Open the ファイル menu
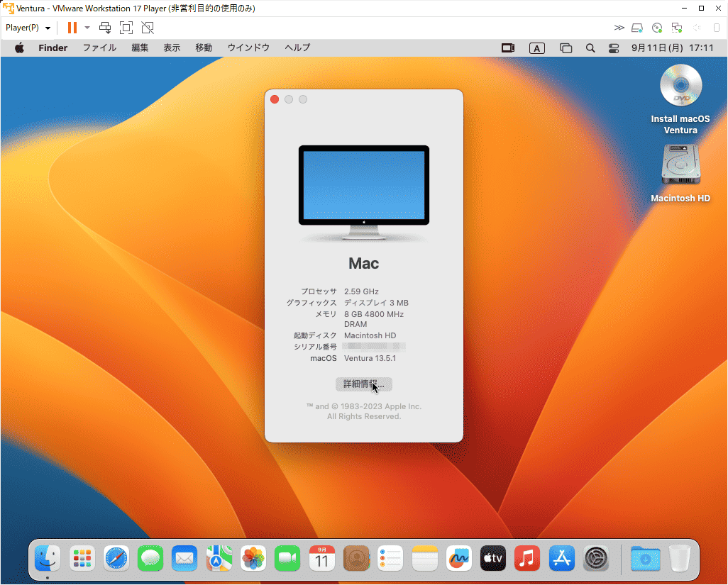The height and width of the screenshot is (585, 728). coord(99,48)
